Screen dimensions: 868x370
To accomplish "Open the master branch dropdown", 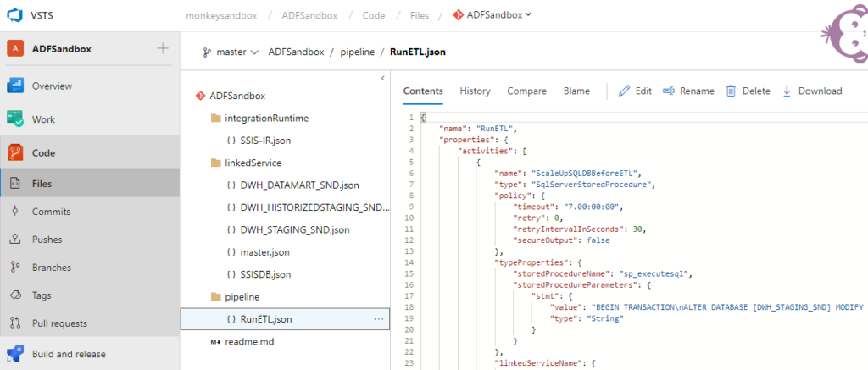I will 231,52.
